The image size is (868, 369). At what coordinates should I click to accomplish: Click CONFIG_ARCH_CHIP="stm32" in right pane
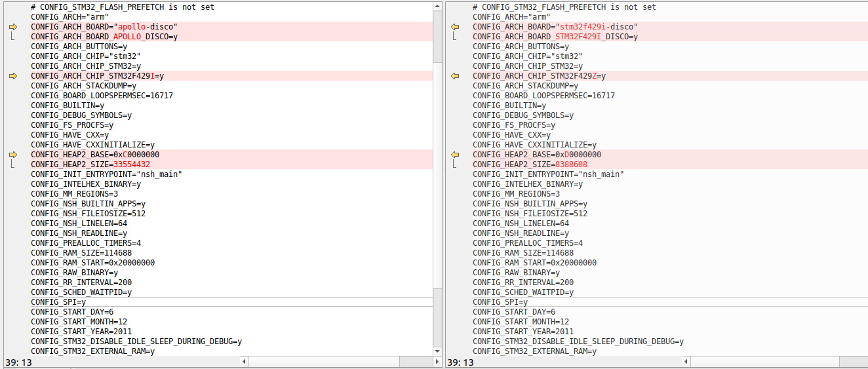pyautogui.click(x=528, y=56)
